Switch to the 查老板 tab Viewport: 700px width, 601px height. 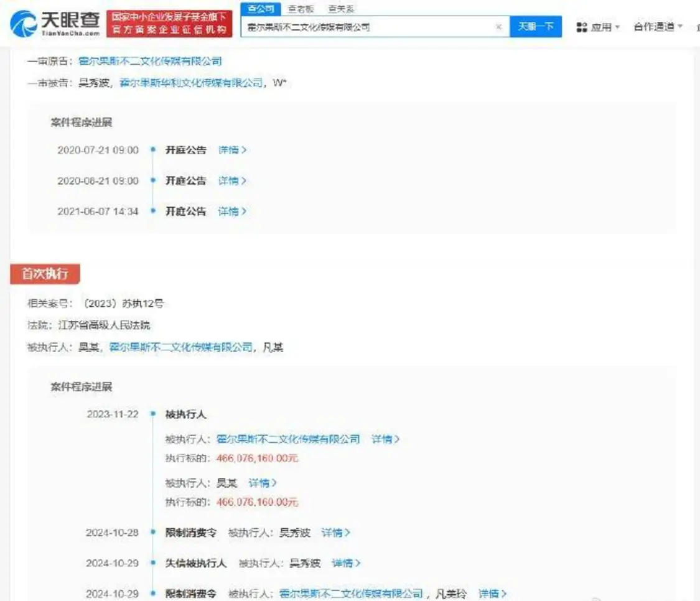[x=300, y=9]
